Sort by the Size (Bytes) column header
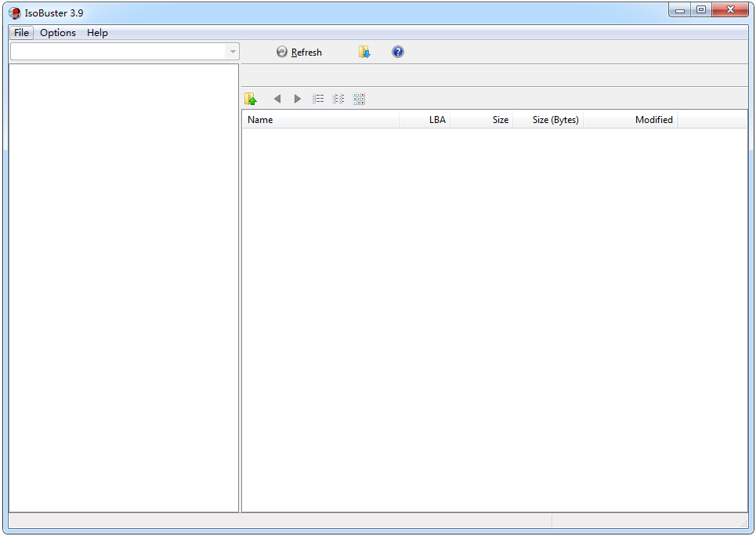Screen dimensions: 756x536 click(x=548, y=120)
